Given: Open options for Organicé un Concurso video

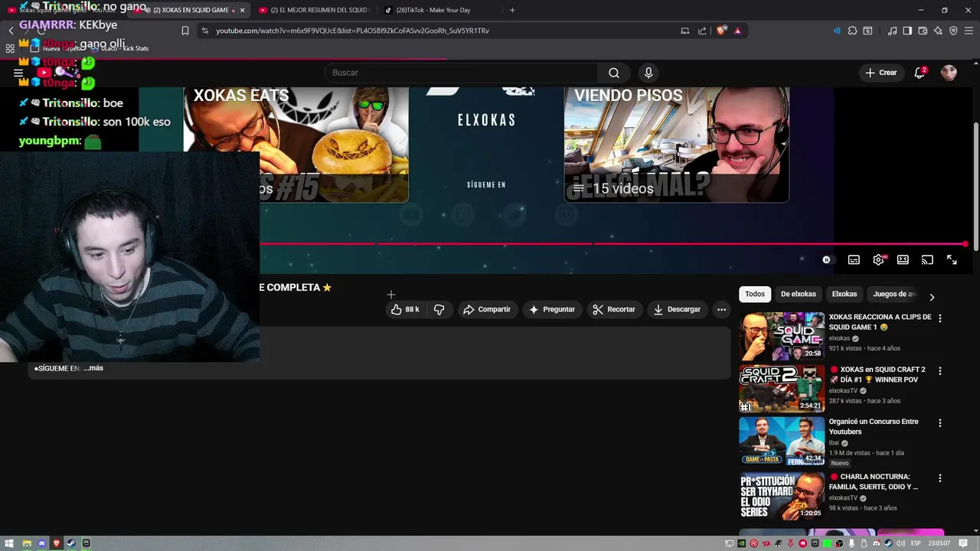Looking at the screenshot, I should (x=940, y=422).
